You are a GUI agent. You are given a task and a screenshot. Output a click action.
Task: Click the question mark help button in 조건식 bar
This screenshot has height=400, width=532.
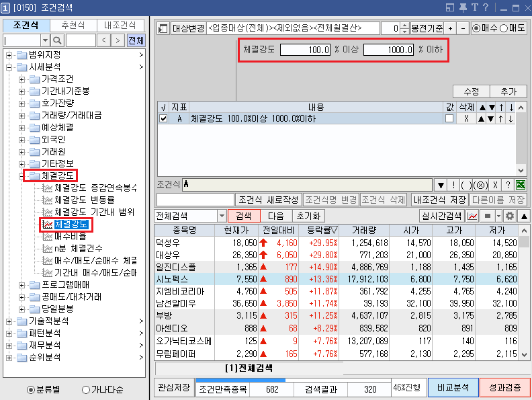coord(508,185)
